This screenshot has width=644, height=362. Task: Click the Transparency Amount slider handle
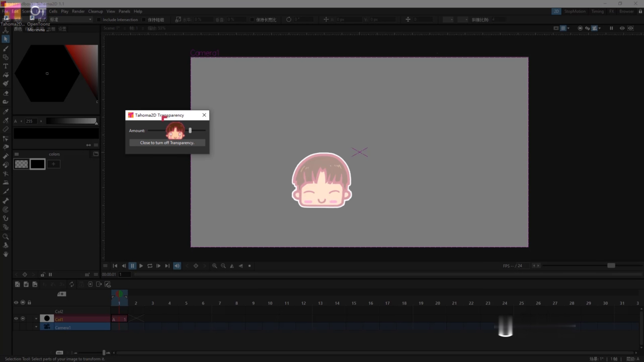(x=190, y=130)
